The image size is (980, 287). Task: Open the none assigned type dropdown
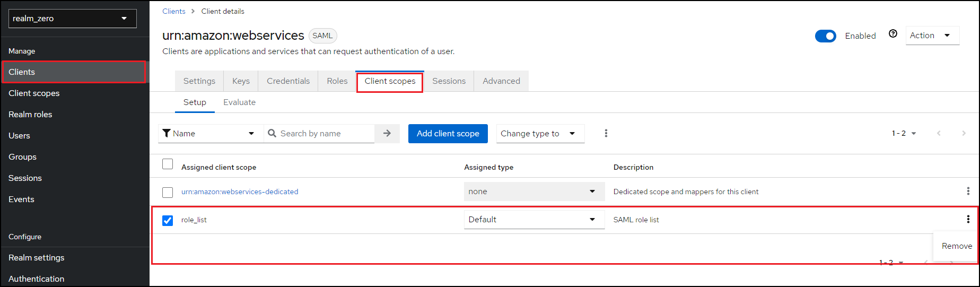pos(534,192)
